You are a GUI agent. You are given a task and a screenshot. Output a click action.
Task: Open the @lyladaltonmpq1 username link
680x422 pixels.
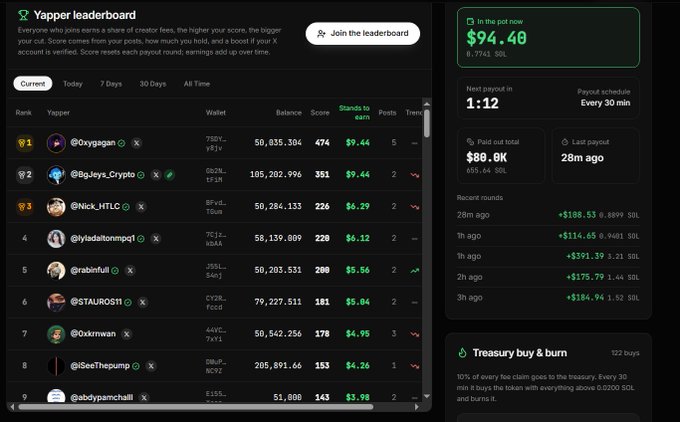pyautogui.click(x=103, y=238)
